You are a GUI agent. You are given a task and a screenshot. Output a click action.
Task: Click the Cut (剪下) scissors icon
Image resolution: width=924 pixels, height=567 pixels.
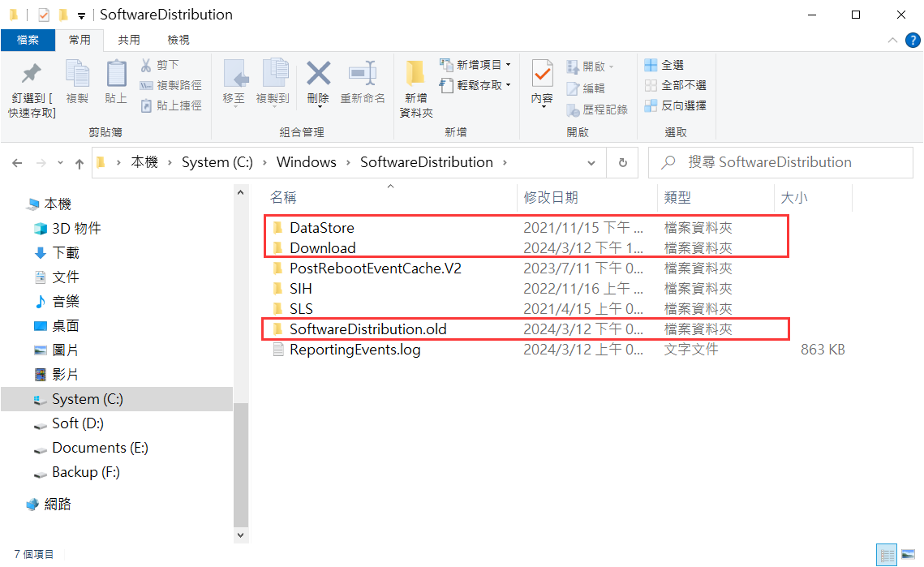pos(145,65)
